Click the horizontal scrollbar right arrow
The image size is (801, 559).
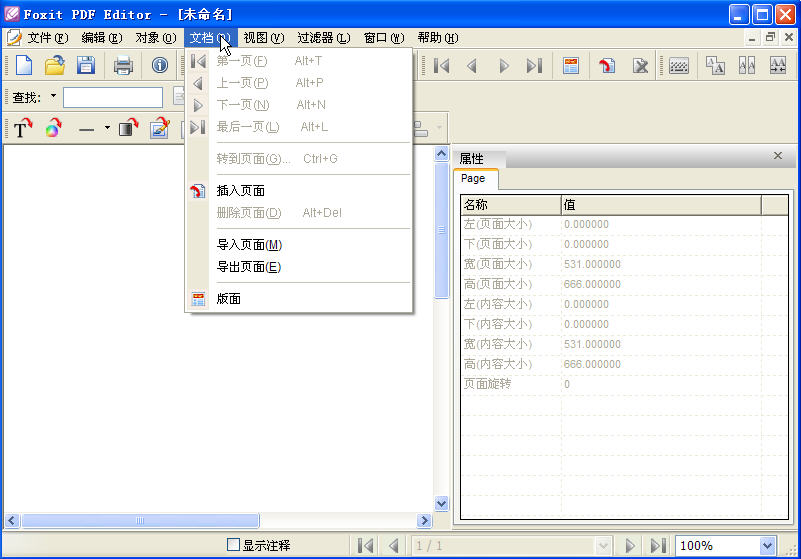[423, 521]
